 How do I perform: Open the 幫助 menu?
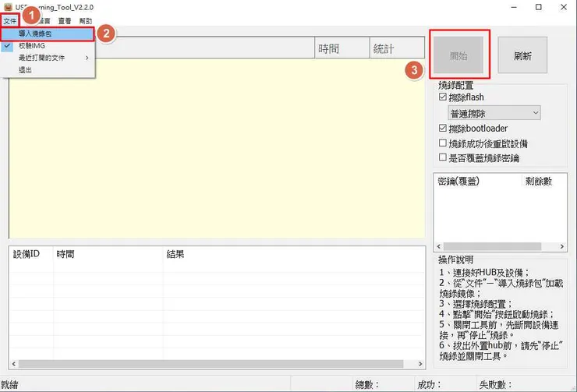pyautogui.click(x=86, y=21)
